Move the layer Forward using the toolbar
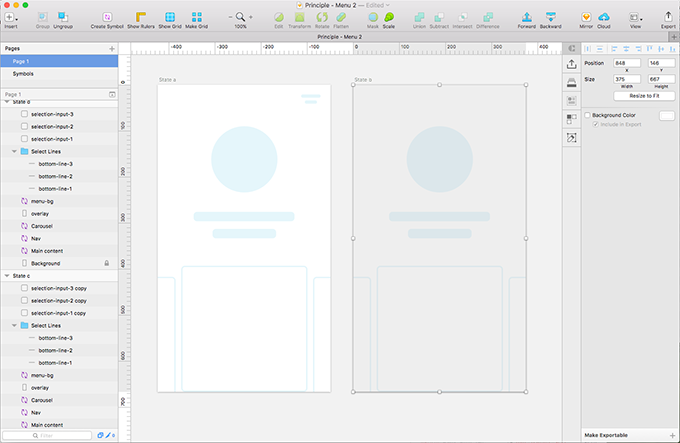Screen dimensions: 680x443 pos(527,17)
